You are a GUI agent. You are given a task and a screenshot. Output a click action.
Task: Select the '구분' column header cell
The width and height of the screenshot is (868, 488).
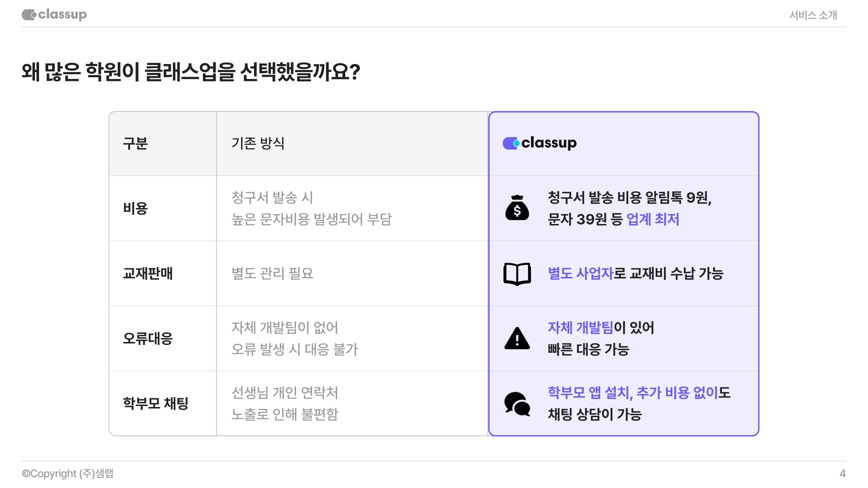point(135,143)
